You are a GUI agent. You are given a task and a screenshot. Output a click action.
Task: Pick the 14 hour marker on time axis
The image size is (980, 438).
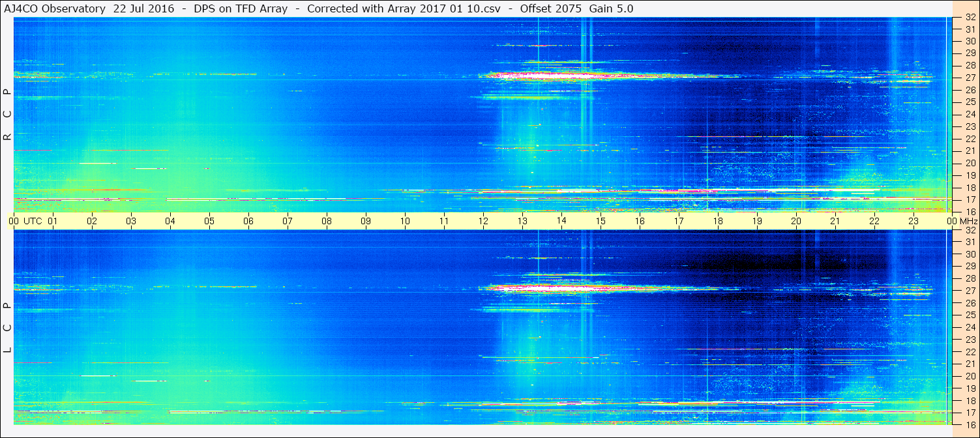pyautogui.click(x=561, y=221)
